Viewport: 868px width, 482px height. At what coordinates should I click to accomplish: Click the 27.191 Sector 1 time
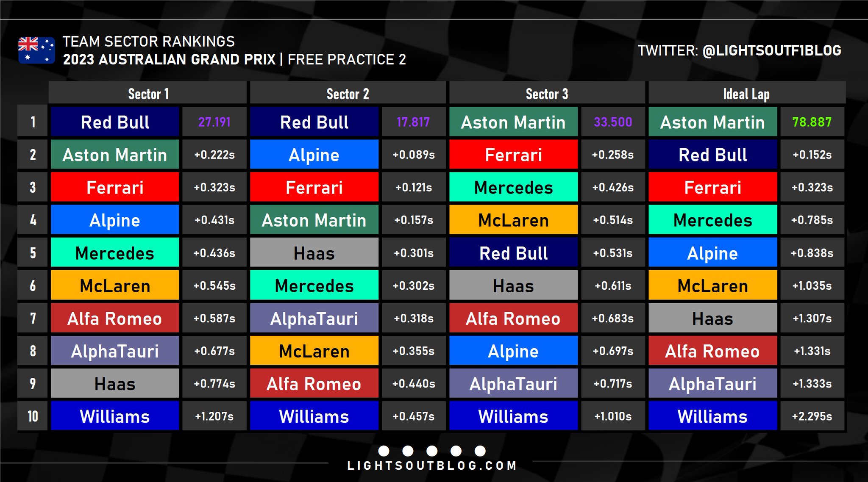pyautogui.click(x=214, y=122)
